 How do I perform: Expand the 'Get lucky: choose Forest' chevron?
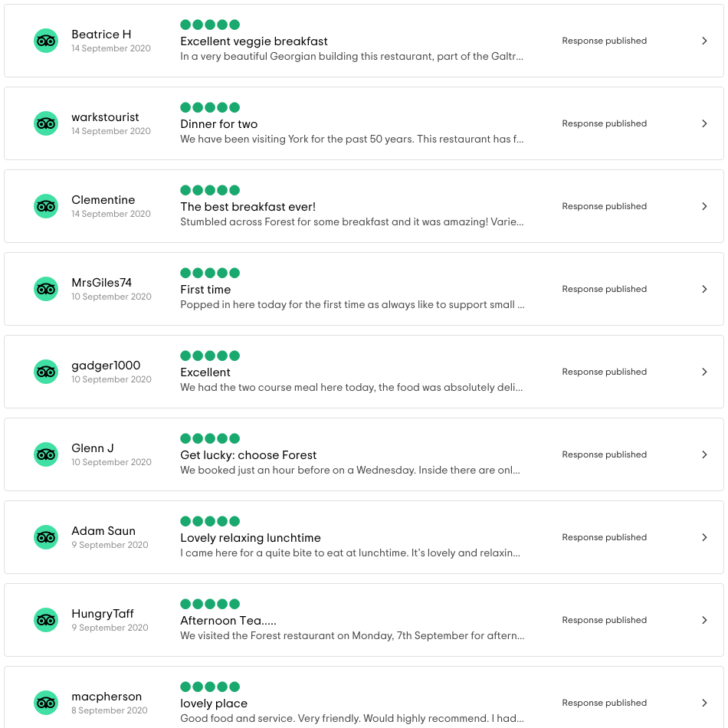pos(704,454)
